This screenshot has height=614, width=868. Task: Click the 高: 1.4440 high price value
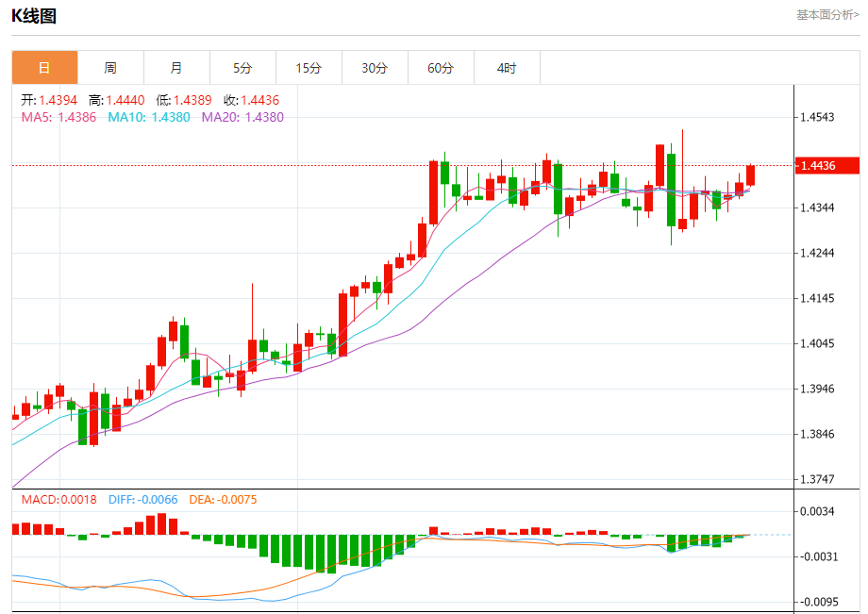click(117, 100)
